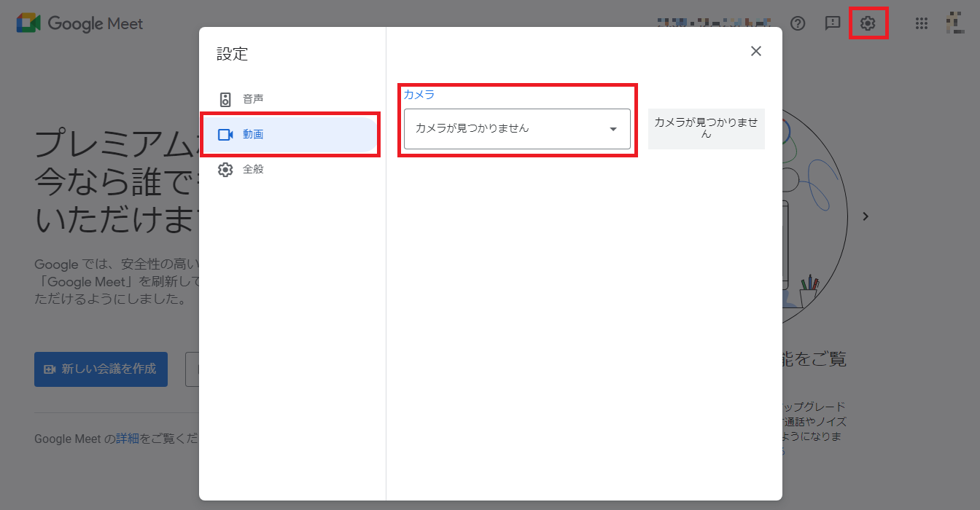Open the カメラ device dropdown
Screen dimensions: 980x510
[x=510, y=129]
